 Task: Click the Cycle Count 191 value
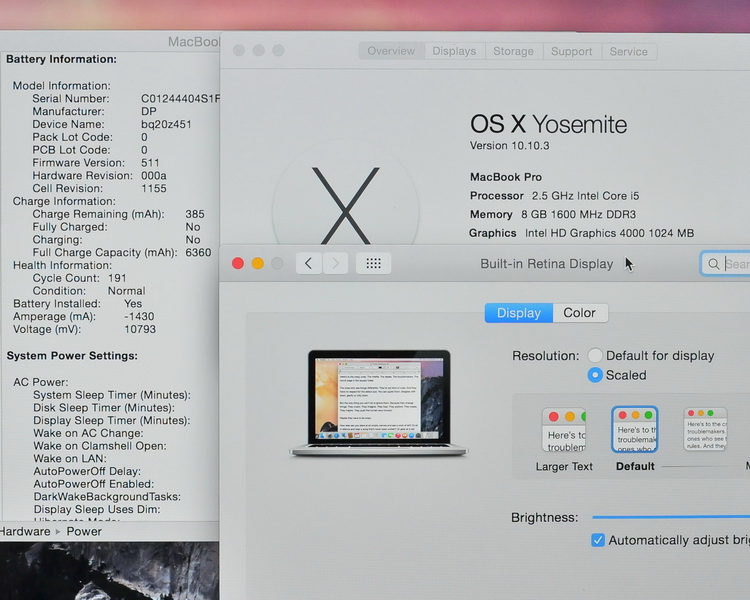tap(117, 278)
